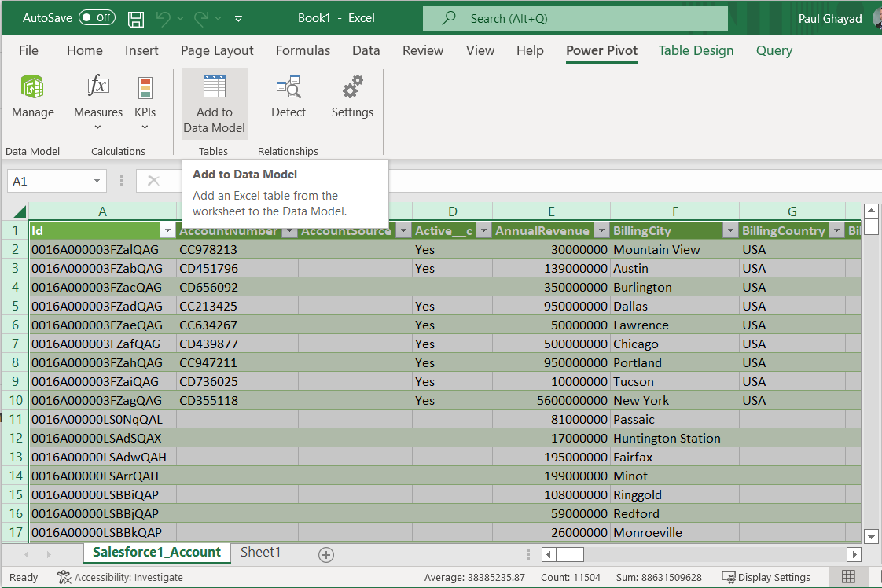Expand the BillingCountry filter dropdown

(836, 230)
